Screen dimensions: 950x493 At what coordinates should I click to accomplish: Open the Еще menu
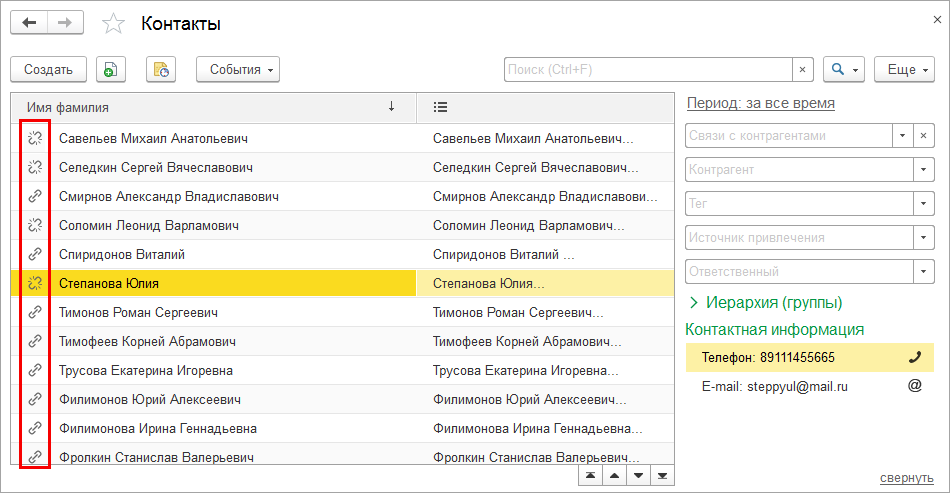[x=904, y=69]
